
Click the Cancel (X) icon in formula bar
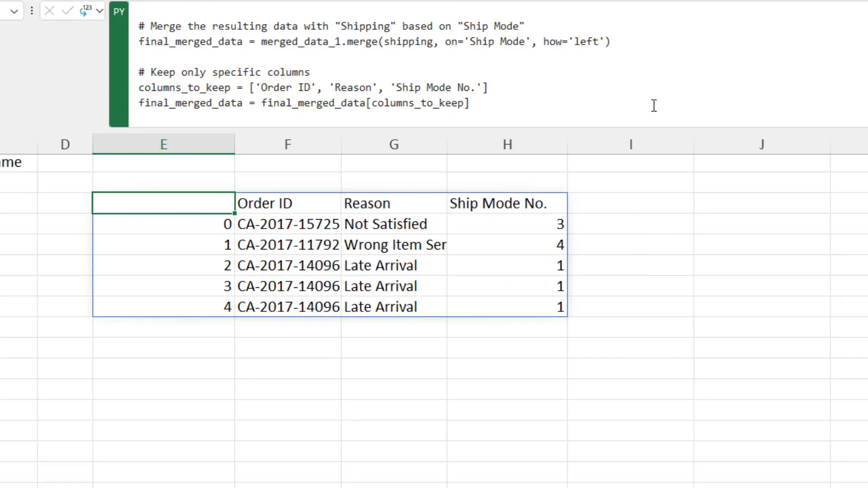coord(50,11)
